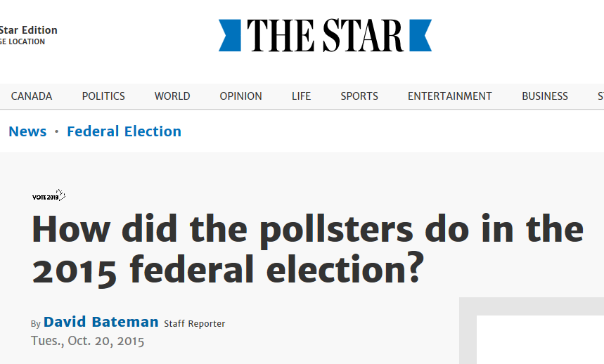Click the Vote 2019 badge icon
Viewport: 604px width, 364px height.
coord(49,196)
